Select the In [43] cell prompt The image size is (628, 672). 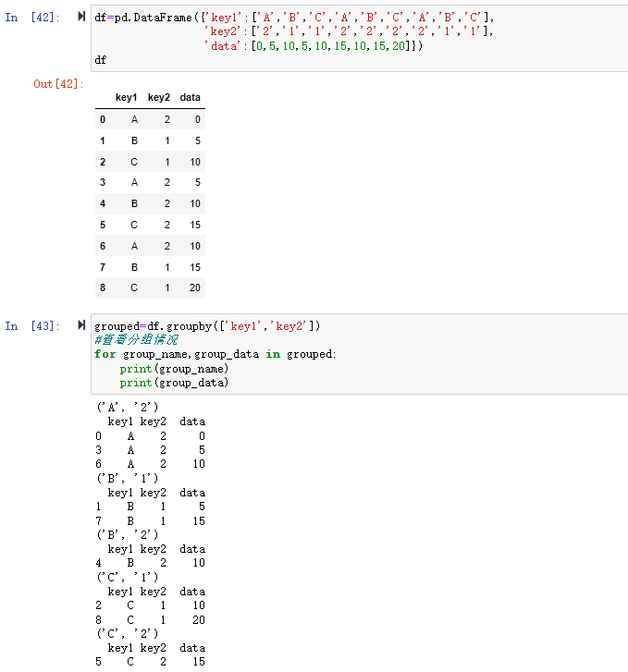pyautogui.click(x=31, y=325)
